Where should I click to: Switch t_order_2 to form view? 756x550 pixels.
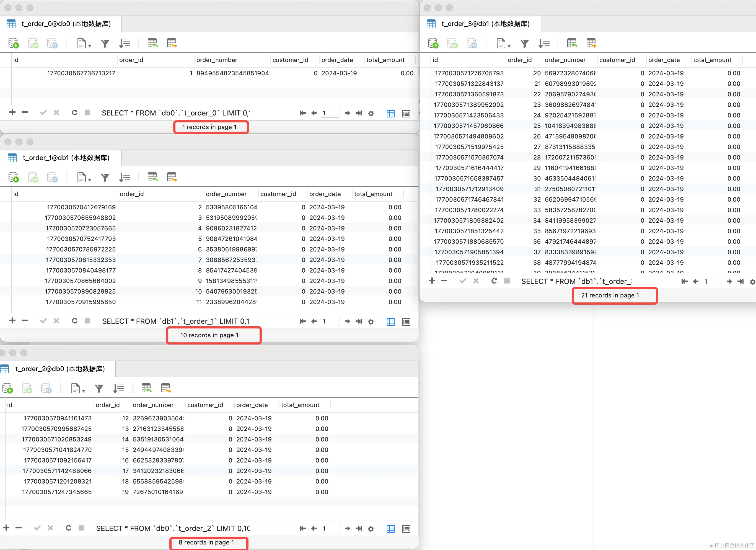(406, 529)
